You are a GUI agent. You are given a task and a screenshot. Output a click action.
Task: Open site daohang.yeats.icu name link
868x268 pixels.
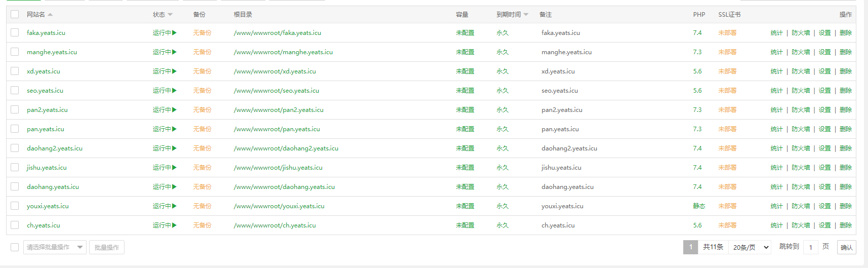point(53,187)
